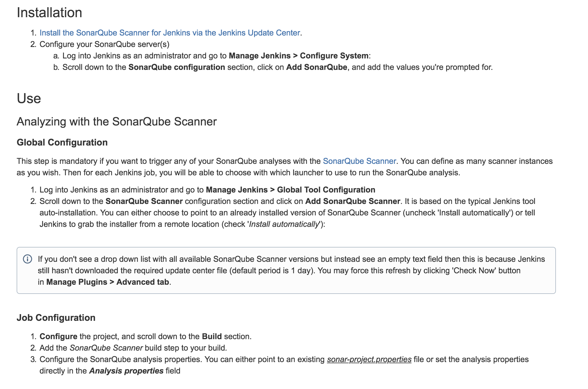Click the Job Configuration subheading
The height and width of the screenshot is (389, 588).
56,318
